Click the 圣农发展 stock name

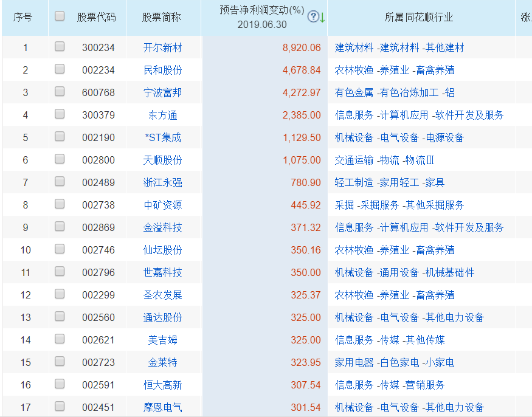coord(162,295)
